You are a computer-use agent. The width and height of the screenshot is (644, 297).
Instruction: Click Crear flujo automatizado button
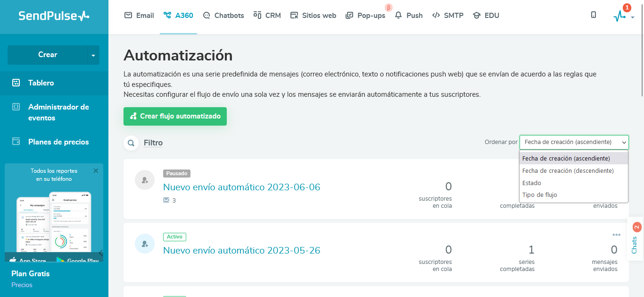click(175, 116)
